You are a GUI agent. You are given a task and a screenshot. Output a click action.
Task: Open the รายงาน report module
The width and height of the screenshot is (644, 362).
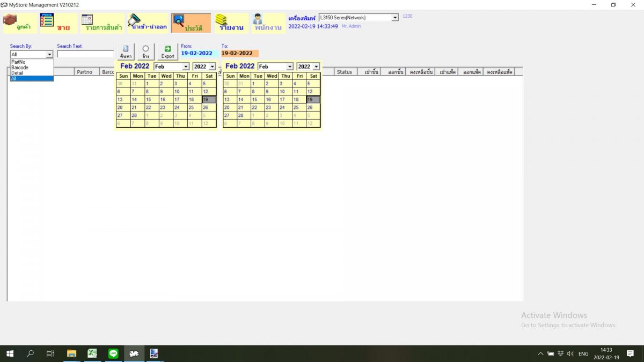tap(231, 24)
